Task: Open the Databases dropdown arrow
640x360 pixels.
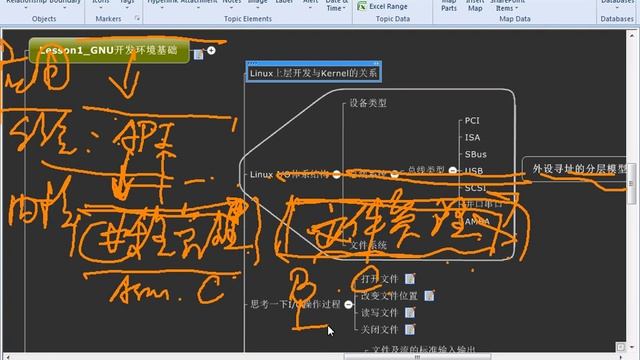Action: coord(617,7)
